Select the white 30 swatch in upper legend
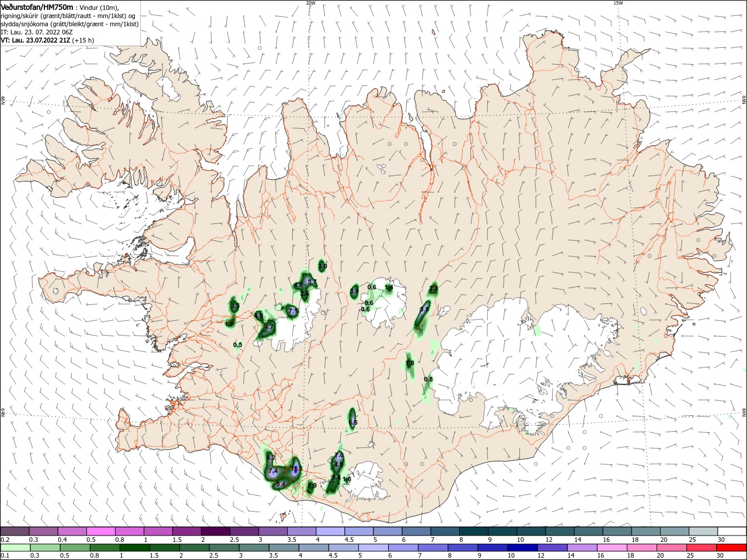Image resolution: width=747 pixels, height=560 pixels. click(x=731, y=531)
